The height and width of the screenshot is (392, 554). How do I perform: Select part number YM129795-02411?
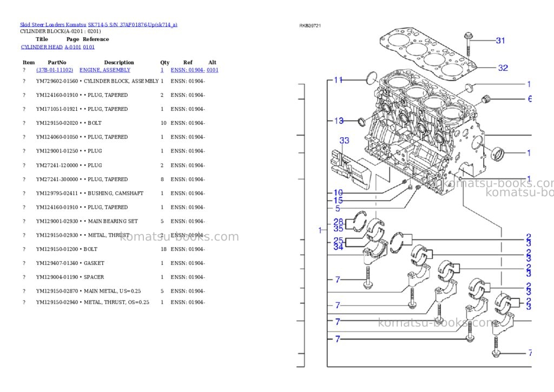57,194
